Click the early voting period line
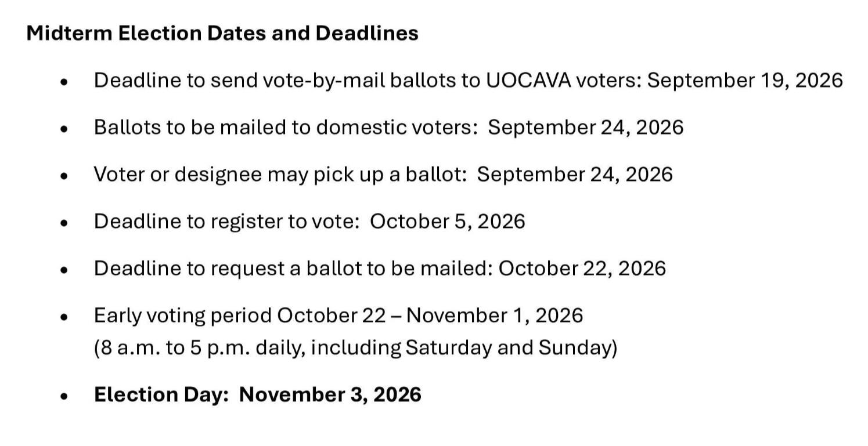Screen dimensions: 868x446 pyautogui.click(x=338, y=316)
